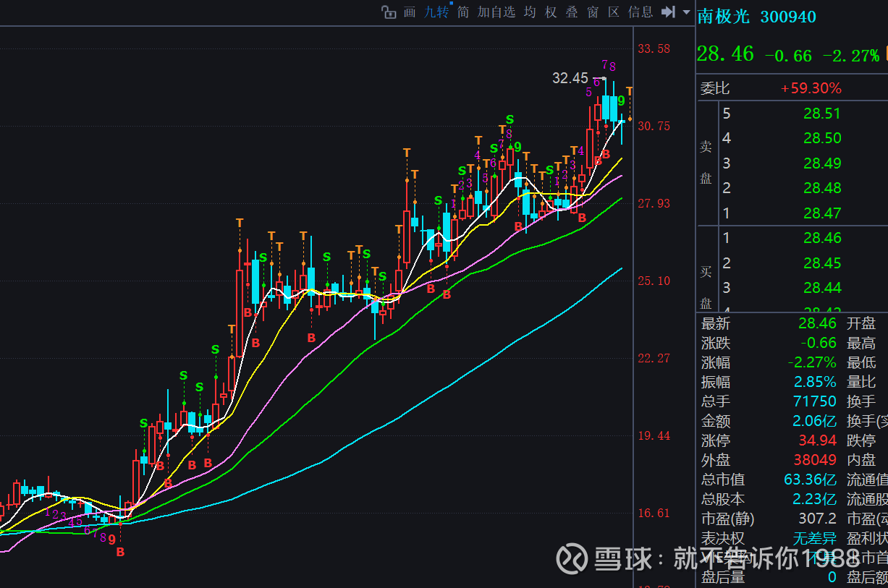
Task: Expand the toolbar dropdown arrow
Action: [686, 12]
